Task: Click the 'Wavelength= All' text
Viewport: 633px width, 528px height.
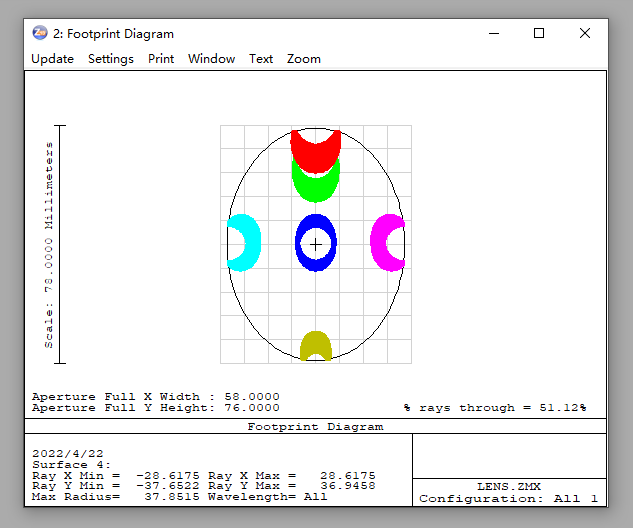Action: tap(268, 497)
